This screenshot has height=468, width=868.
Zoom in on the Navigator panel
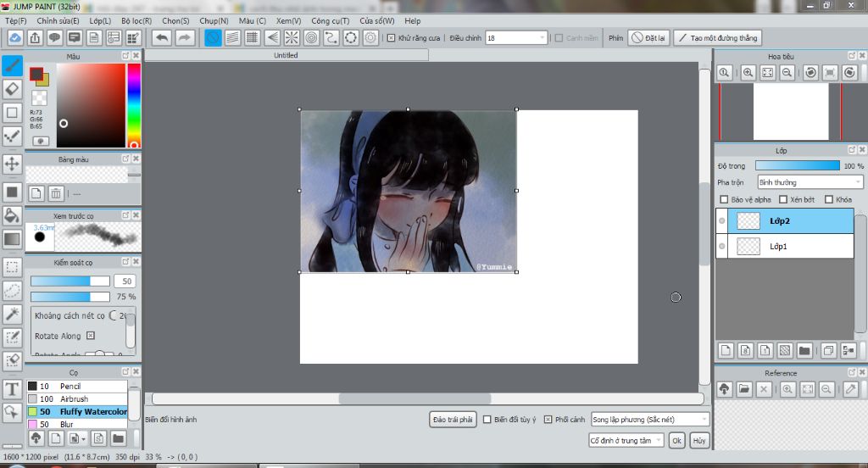point(748,73)
